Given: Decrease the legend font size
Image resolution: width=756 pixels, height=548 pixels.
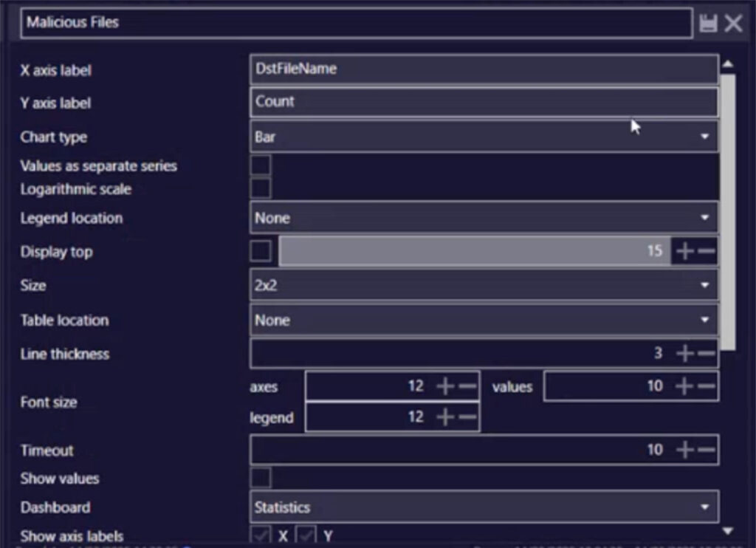Looking at the screenshot, I should coord(467,417).
